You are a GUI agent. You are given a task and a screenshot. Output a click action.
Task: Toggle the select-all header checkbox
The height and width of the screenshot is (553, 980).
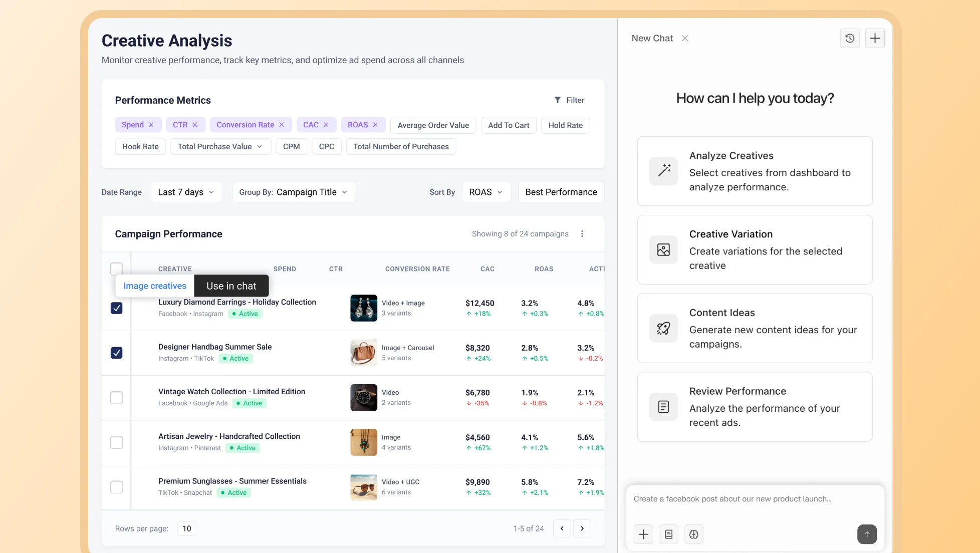coord(116,268)
